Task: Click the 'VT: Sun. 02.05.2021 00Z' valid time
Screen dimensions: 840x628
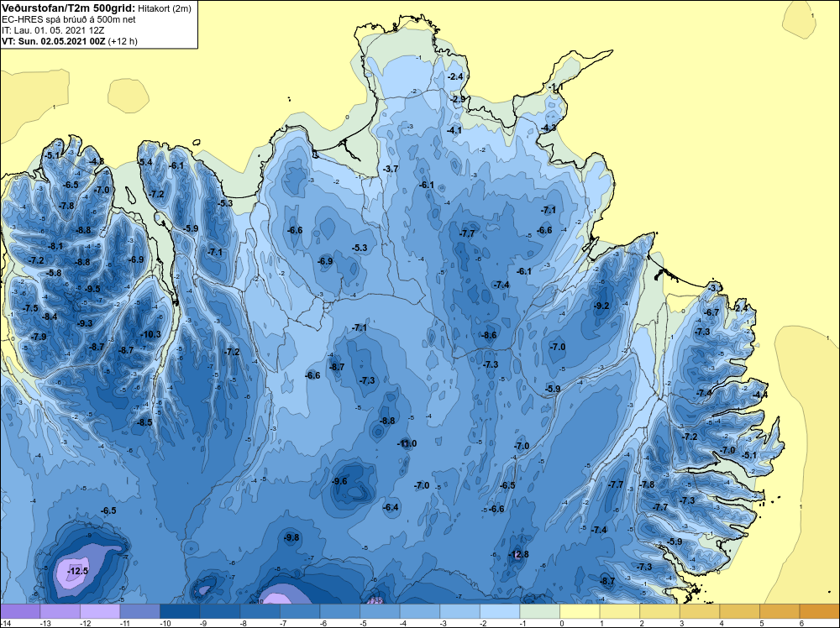Action: coord(54,41)
